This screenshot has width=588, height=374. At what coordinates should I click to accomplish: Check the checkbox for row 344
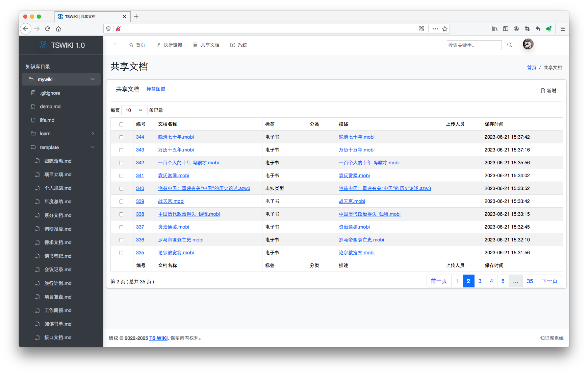[x=122, y=137]
